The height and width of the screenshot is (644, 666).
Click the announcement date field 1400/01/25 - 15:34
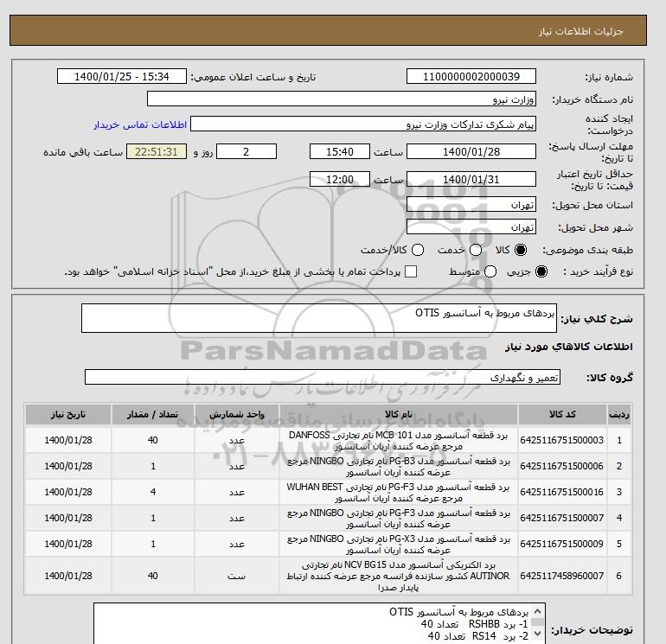(x=122, y=76)
